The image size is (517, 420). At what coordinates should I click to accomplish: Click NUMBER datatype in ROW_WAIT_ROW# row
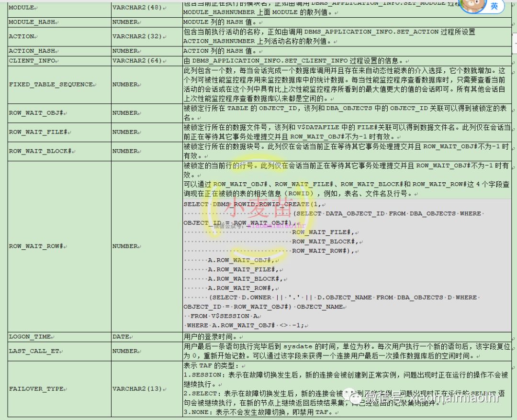(147, 246)
